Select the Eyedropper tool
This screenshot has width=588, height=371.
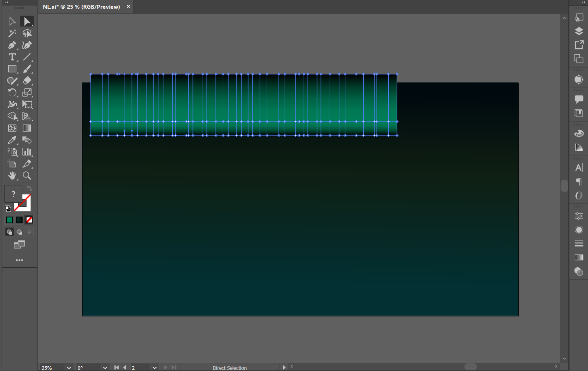click(12, 140)
